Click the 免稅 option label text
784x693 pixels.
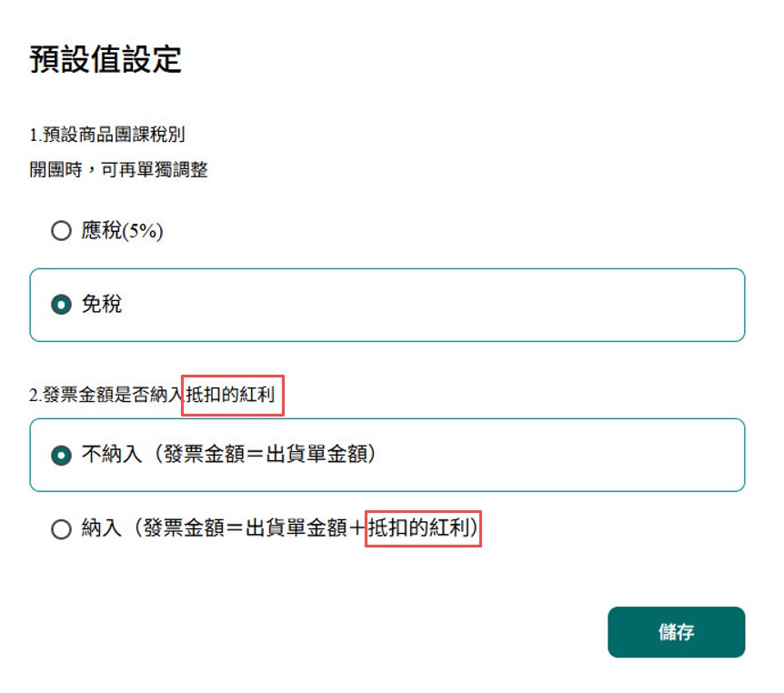[102, 305]
